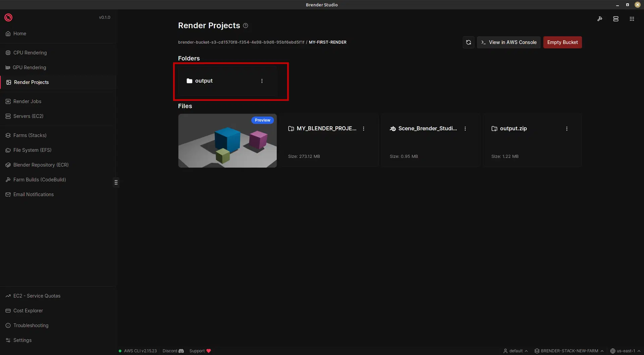Open the kebab menu on the output folder
Screen dimensions: 644x355
tap(262, 81)
